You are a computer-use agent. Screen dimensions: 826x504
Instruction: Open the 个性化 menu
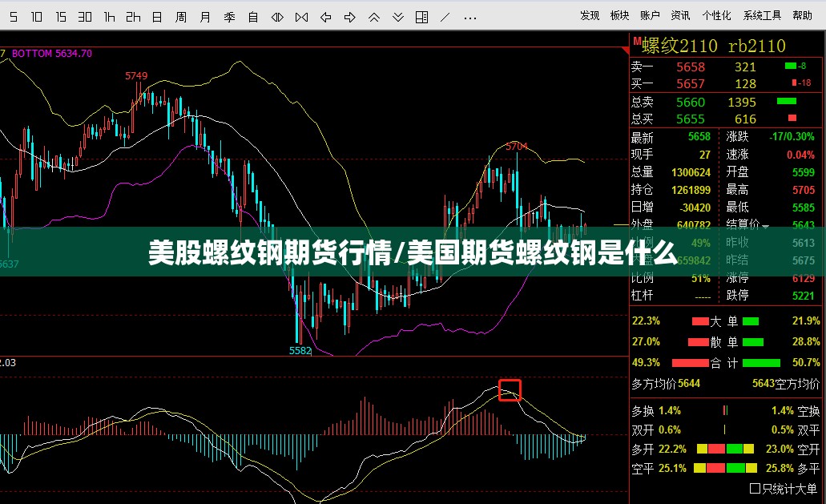tap(716, 15)
